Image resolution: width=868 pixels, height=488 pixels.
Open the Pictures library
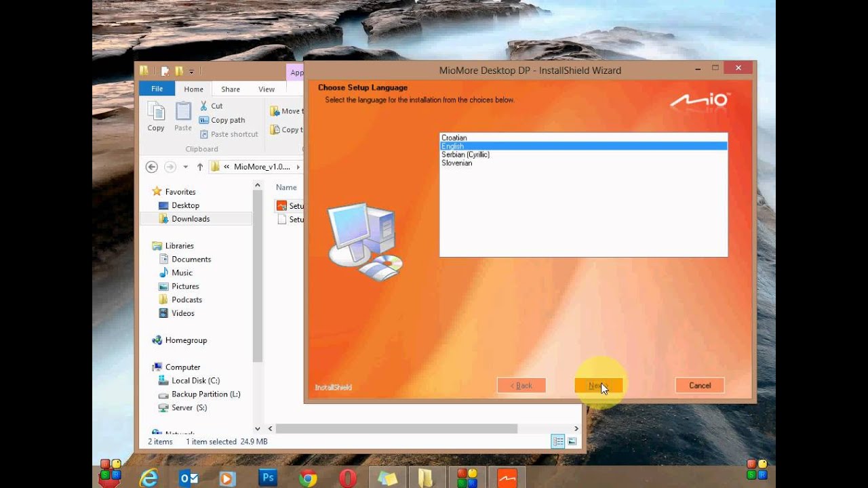(x=185, y=286)
